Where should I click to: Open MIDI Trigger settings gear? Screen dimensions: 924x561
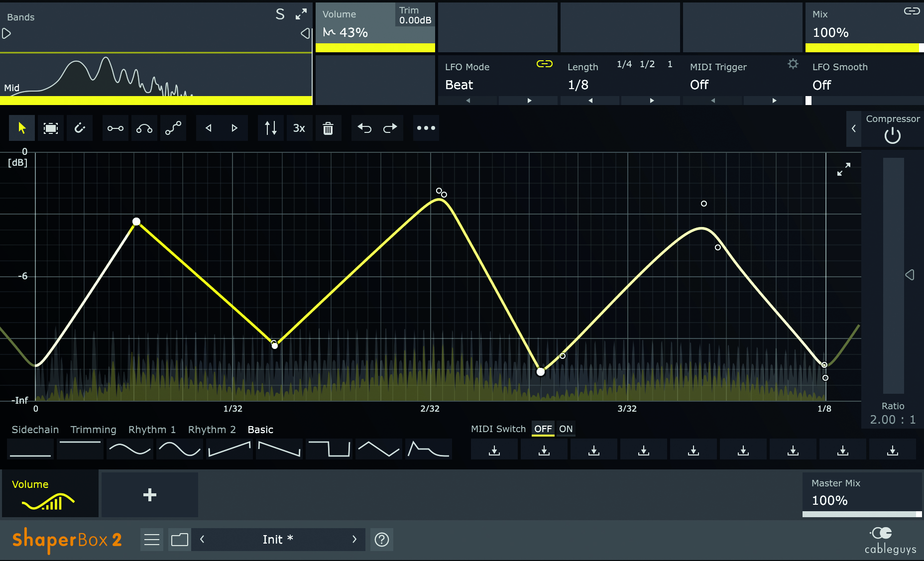click(793, 64)
